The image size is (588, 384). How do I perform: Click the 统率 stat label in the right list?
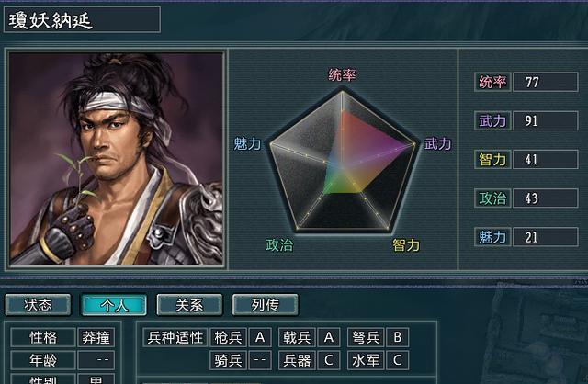tap(492, 83)
